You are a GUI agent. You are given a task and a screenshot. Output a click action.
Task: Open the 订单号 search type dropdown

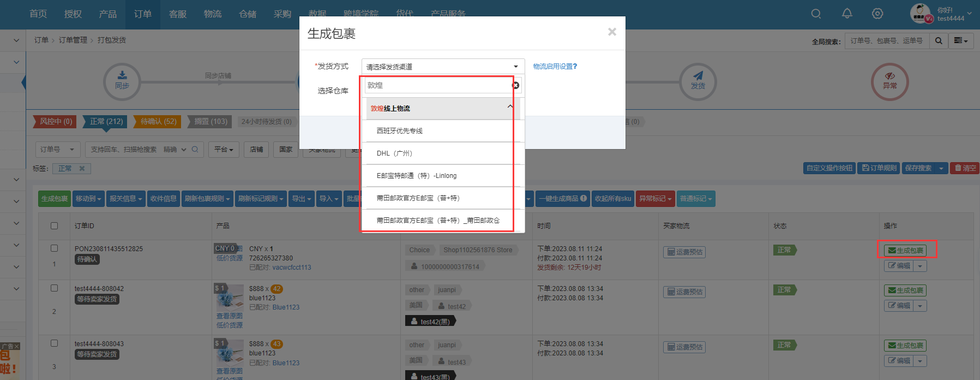point(58,150)
